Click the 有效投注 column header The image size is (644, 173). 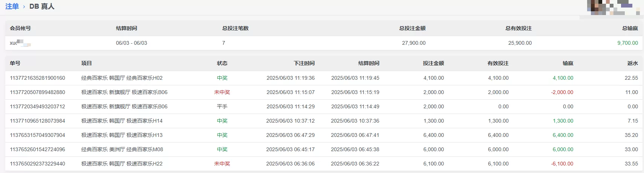coord(498,63)
